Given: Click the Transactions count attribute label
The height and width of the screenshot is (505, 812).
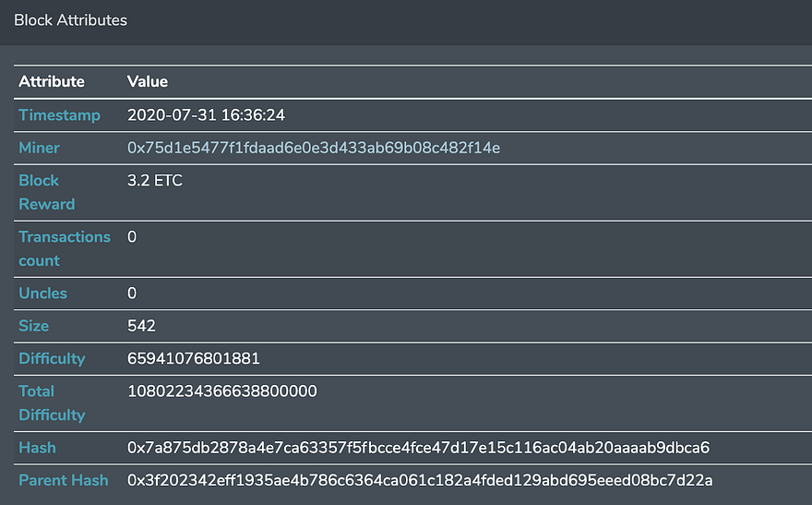Looking at the screenshot, I should [x=65, y=248].
